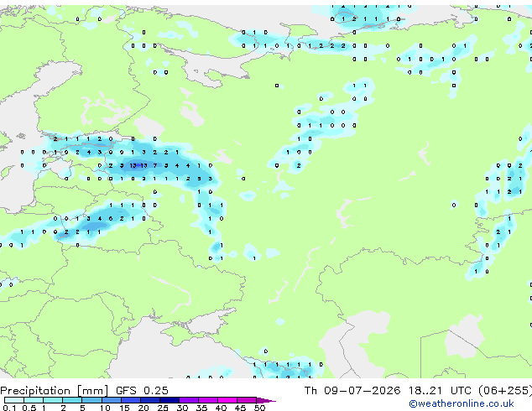
Task: Pick the 15–20 mm legend color swatch
Action: pos(130,400)
